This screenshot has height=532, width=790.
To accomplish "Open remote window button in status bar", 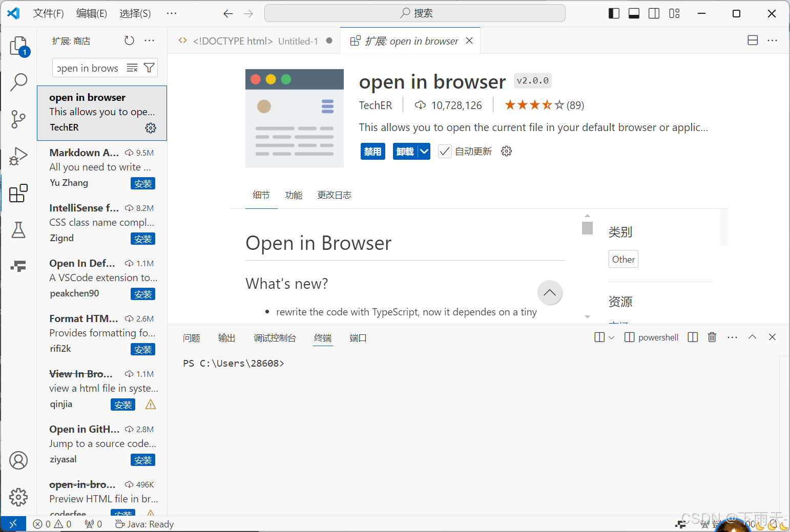I will click(x=13, y=524).
